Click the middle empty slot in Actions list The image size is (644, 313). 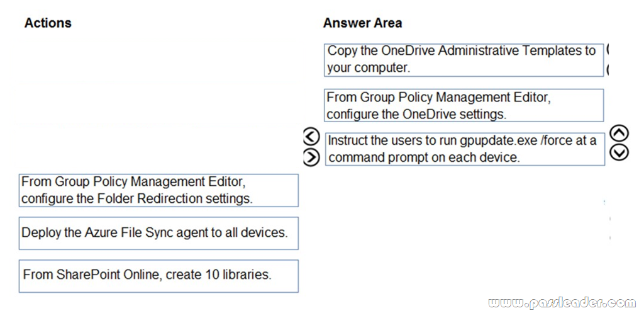point(158,103)
